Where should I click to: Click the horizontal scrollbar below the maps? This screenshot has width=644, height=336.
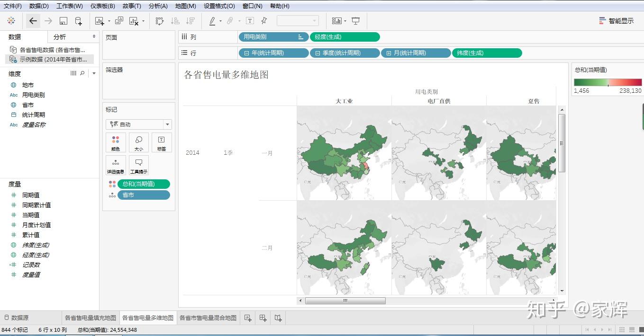(345, 300)
